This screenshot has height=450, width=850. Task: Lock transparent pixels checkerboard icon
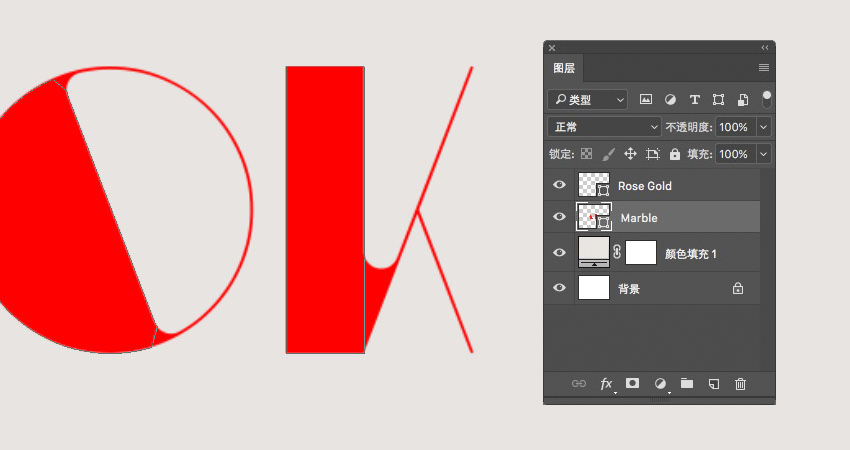(x=587, y=154)
